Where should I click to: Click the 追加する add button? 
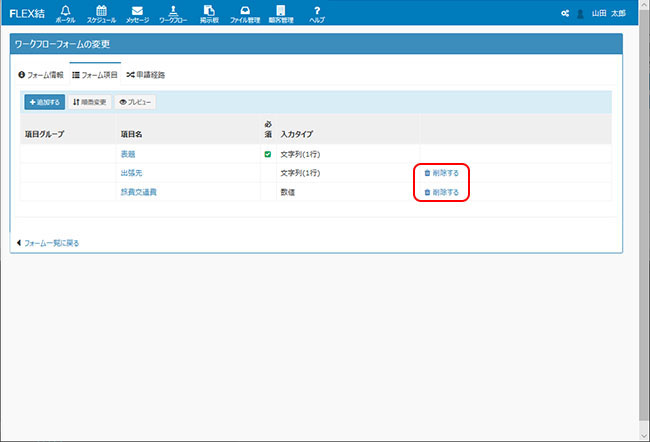click(45, 102)
